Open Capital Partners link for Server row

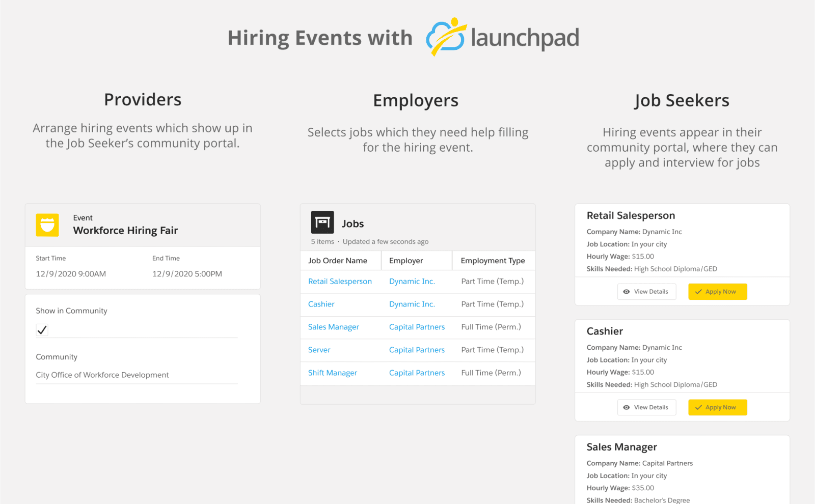pos(417,350)
